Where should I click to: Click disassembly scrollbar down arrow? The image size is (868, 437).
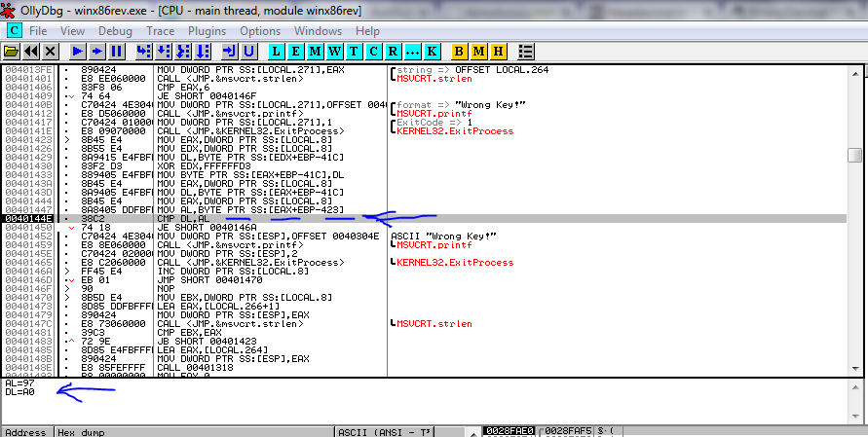[x=855, y=369]
